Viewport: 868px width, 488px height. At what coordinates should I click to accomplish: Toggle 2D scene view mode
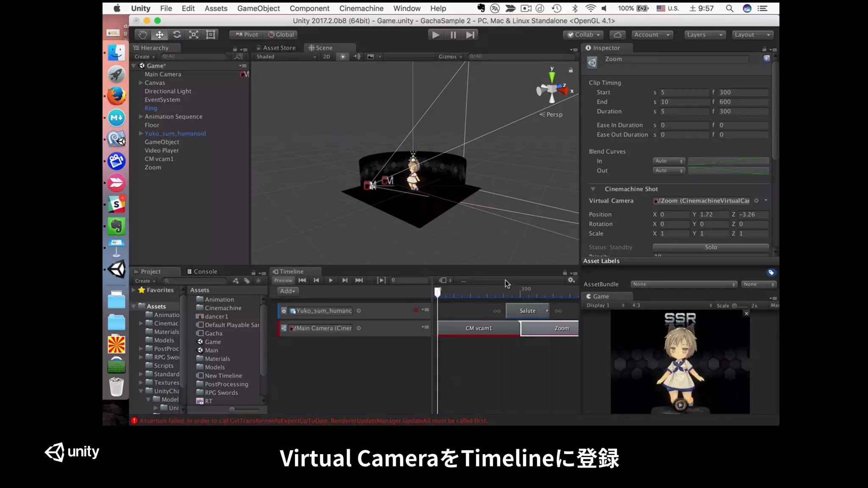pos(326,56)
